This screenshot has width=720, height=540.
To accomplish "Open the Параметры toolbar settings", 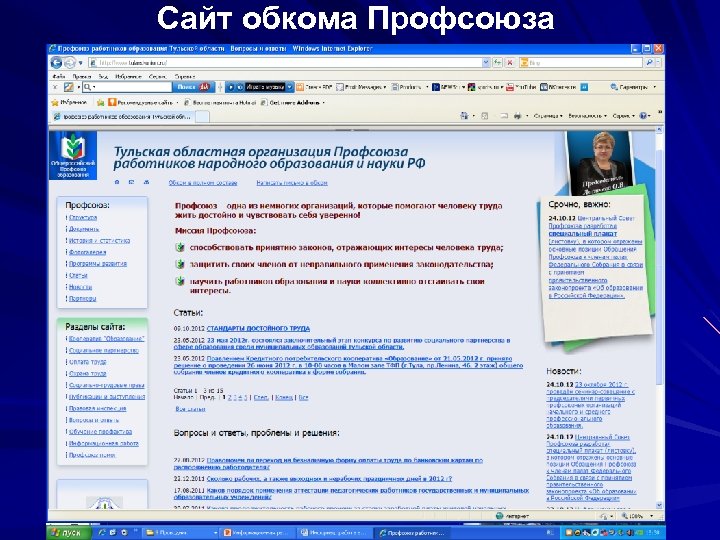I will tap(633, 87).
